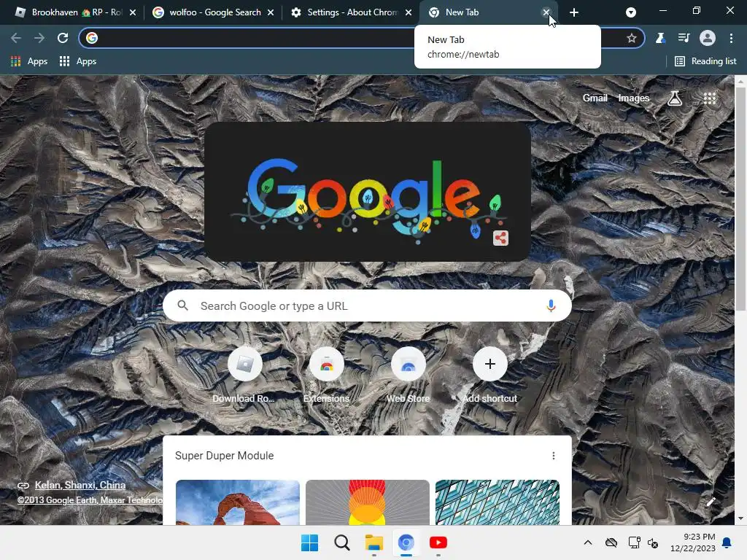Screen dimensions: 747x560
Task: Show hidden tray icons chevron
Action: [x=588, y=542]
